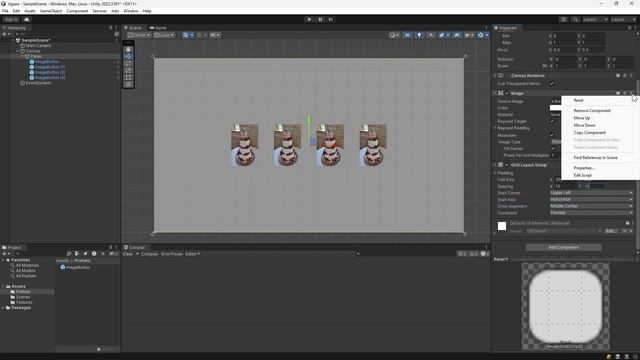Image resolution: width=640 pixels, height=360 pixels.
Task: Toggle the Maskable checkbox
Action: tap(552, 135)
